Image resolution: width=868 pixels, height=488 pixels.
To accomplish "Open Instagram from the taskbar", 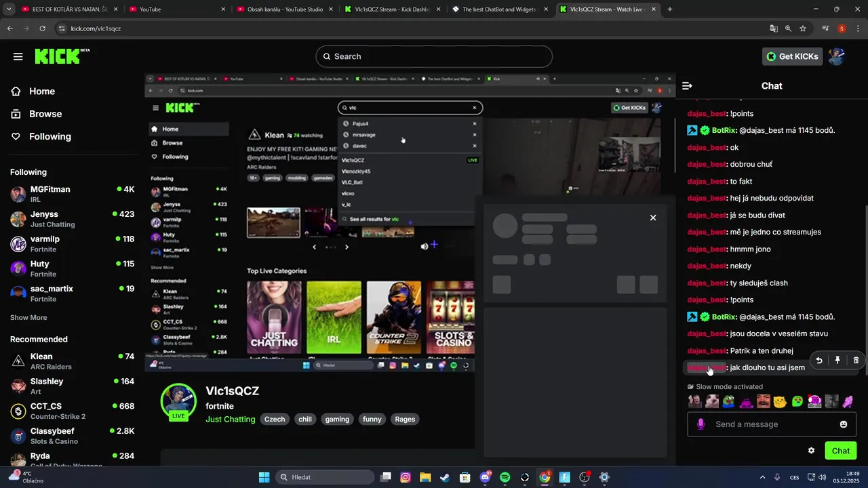I will [406, 477].
